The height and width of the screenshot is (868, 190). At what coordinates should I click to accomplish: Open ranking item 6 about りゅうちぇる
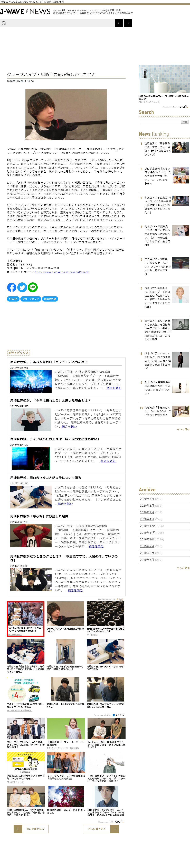[164, 297]
